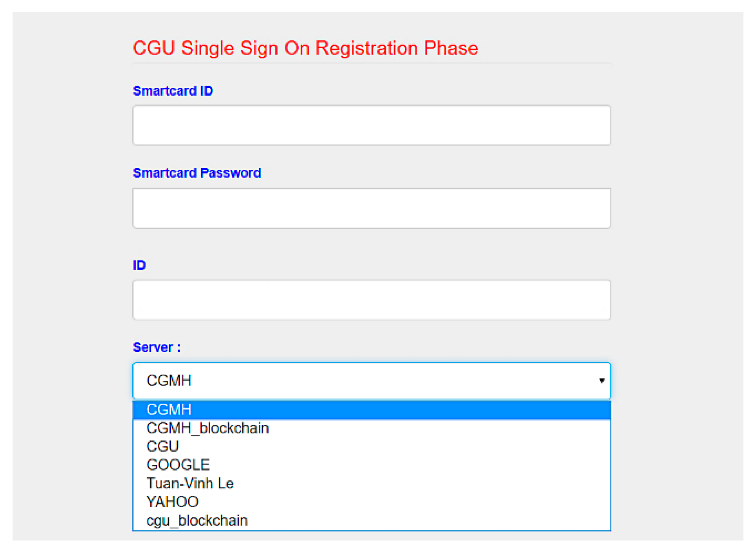The height and width of the screenshot is (551, 756).
Task: Click the ID field label
Action: pos(139,265)
